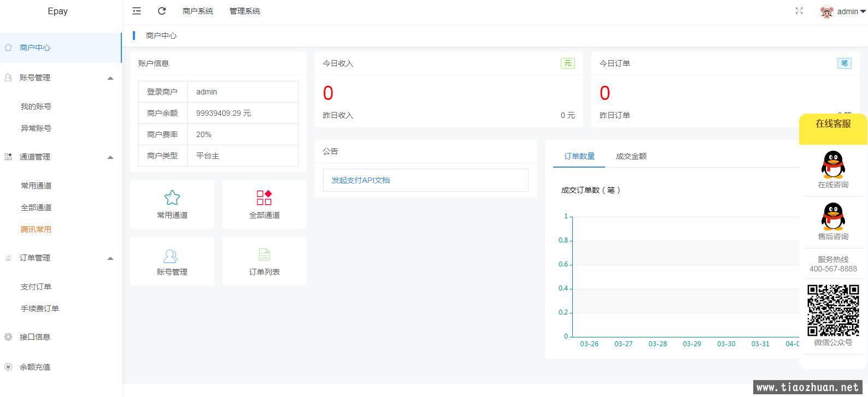Click the 微信公众号 QR code
The image size is (868, 397).
832,310
